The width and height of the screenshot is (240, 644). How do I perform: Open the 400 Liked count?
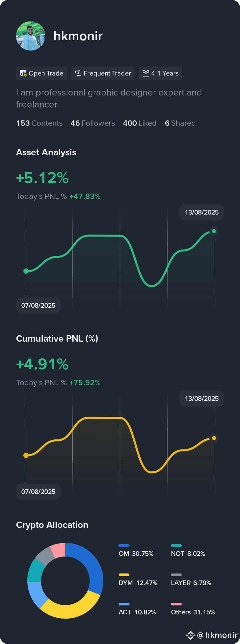(140, 123)
